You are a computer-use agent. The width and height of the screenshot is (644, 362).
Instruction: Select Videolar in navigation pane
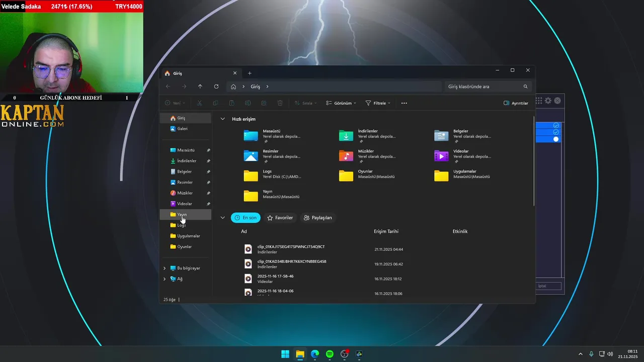click(x=185, y=204)
